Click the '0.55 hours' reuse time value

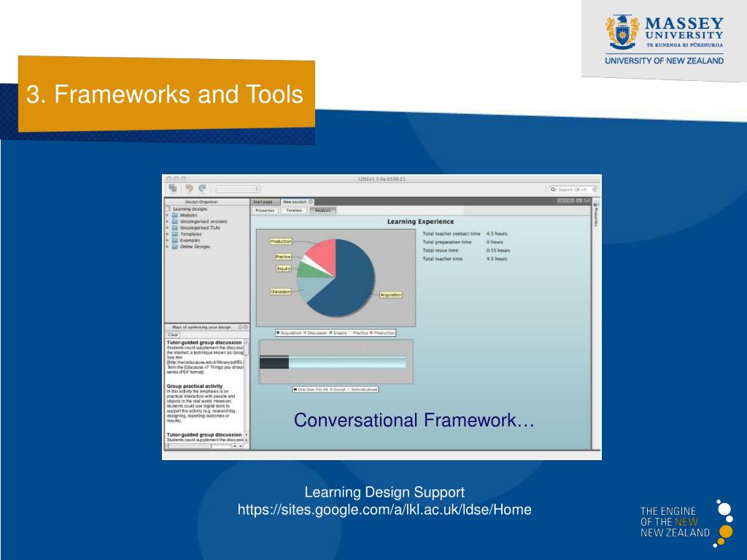(498, 251)
